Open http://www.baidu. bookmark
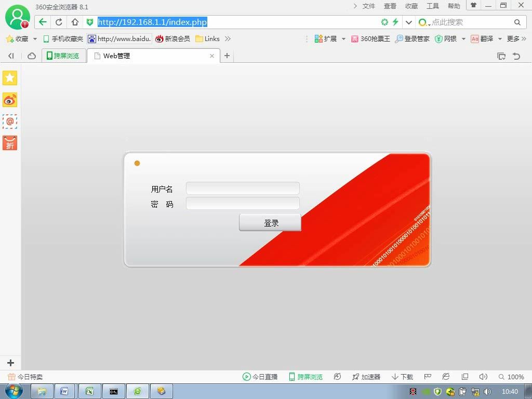532x399 pixels. pyautogui.click(x=119, y=38)
